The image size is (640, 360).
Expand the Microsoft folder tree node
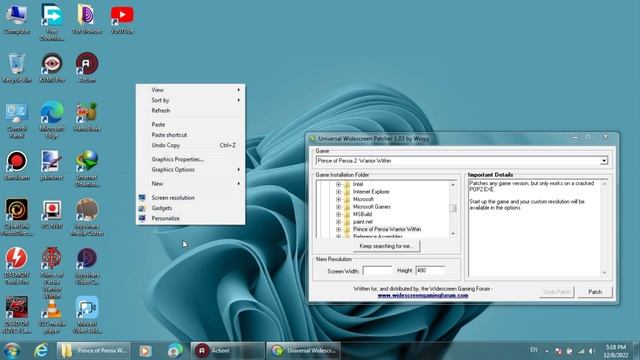click(x=338, y=199)
